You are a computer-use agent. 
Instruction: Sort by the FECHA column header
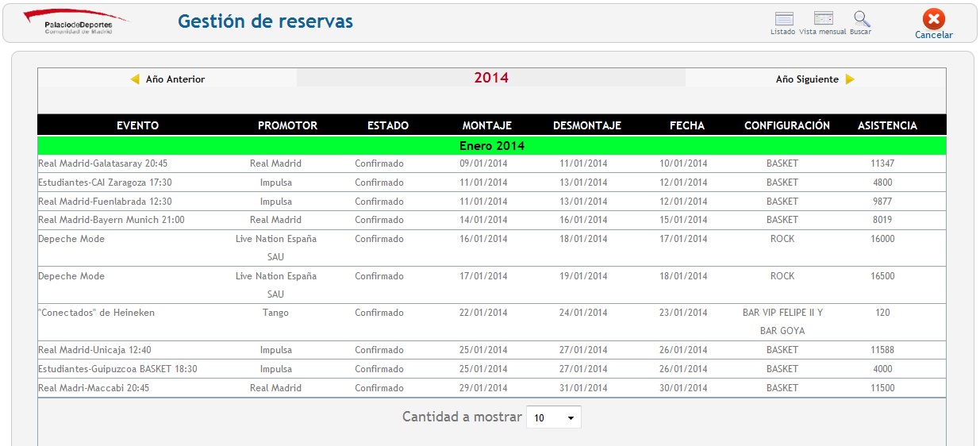(x=687, y=125)
